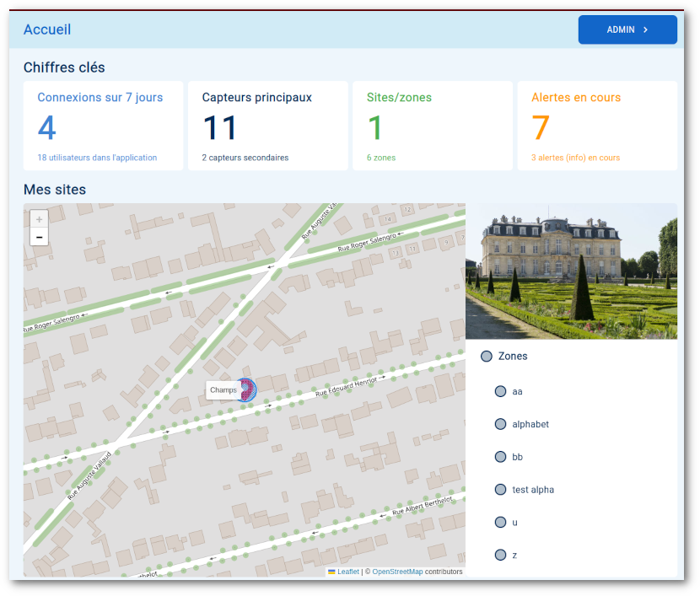This screenshot has width=700, height=596.
Task: Open the ADMIN section button
Action: point(627,30)
